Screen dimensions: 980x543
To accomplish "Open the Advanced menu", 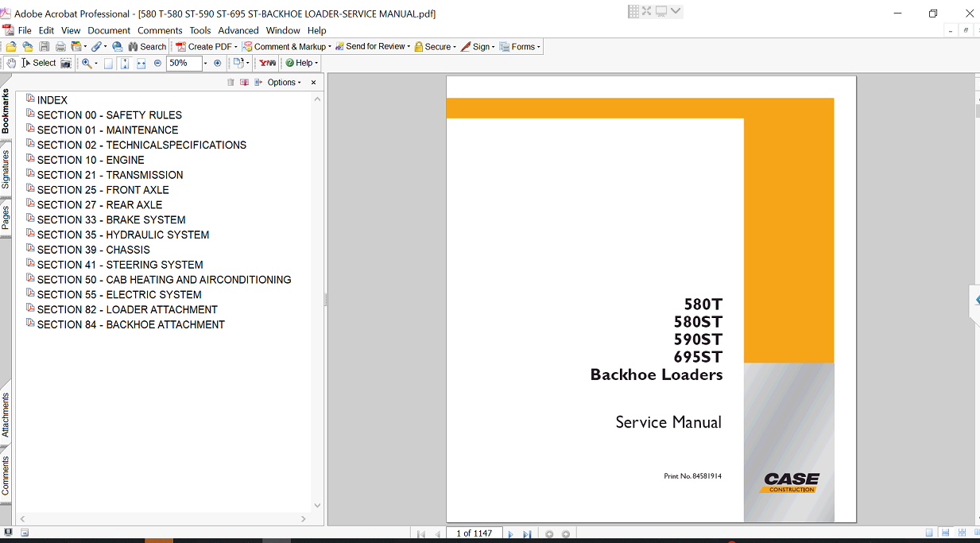I will pyautogui.click(x=238, y=30).
